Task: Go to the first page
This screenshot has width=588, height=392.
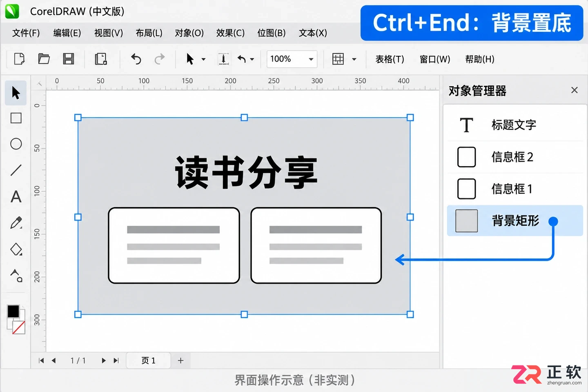Action: (41, 361)
